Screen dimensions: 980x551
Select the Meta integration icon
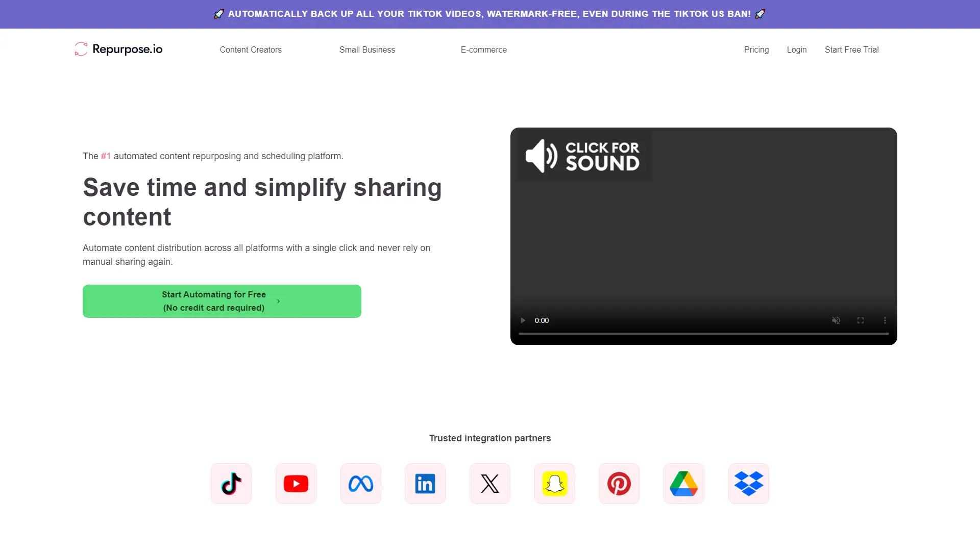pos(360,483)
